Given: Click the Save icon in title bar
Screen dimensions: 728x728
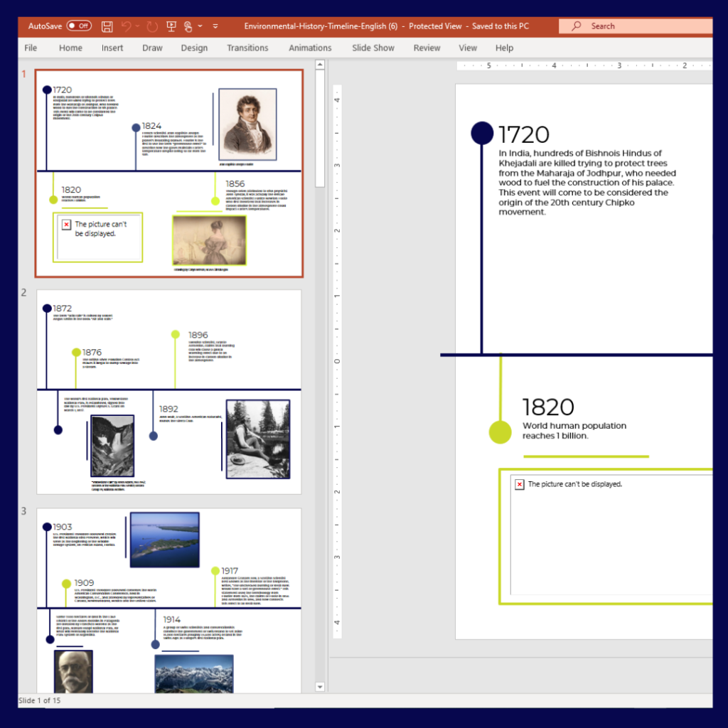Looking at the screenshot, I should click(x=107, y=26).
